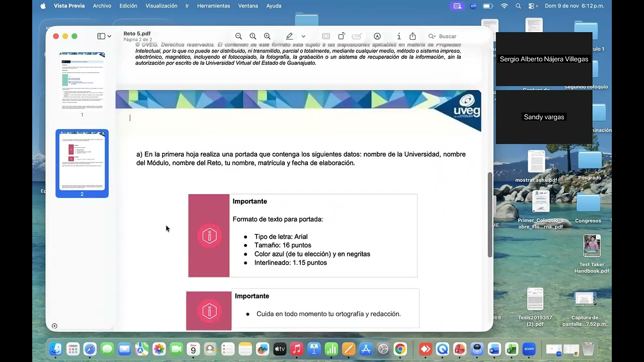Open Microsoft Excel from the Dock

[511, 349]
